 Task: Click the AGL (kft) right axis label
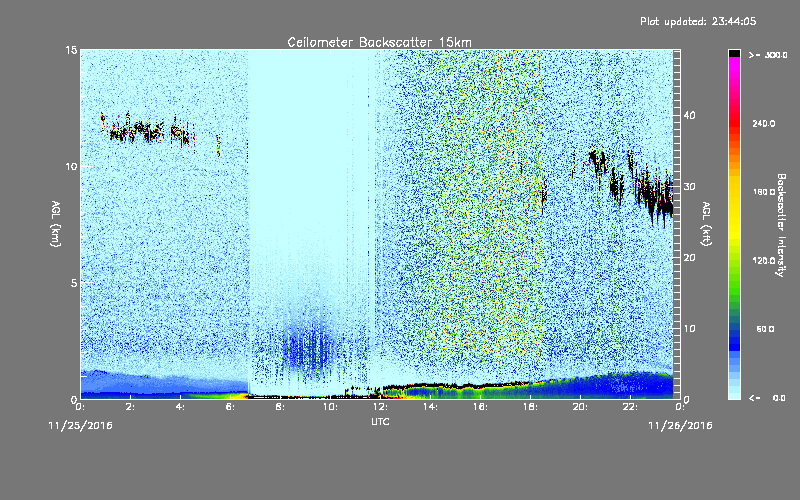coord(706,224)
